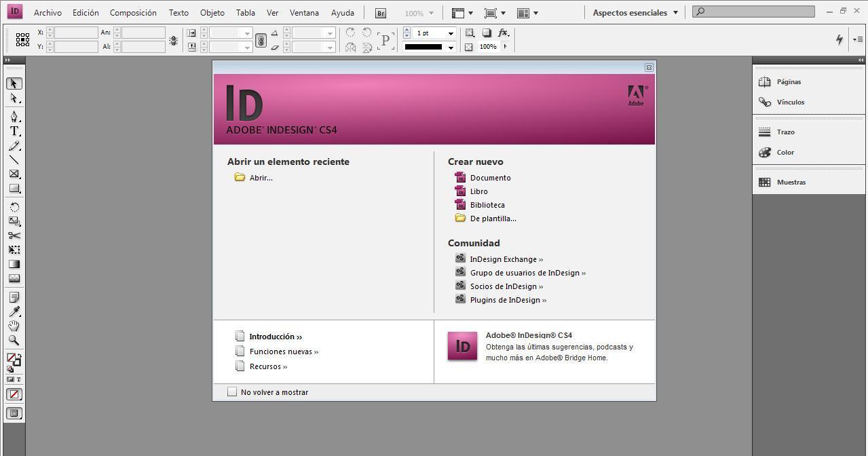The height and width of the screenshot is (456, 868).
Task: Open the stroke type dropdown
Action: point(451,47)
